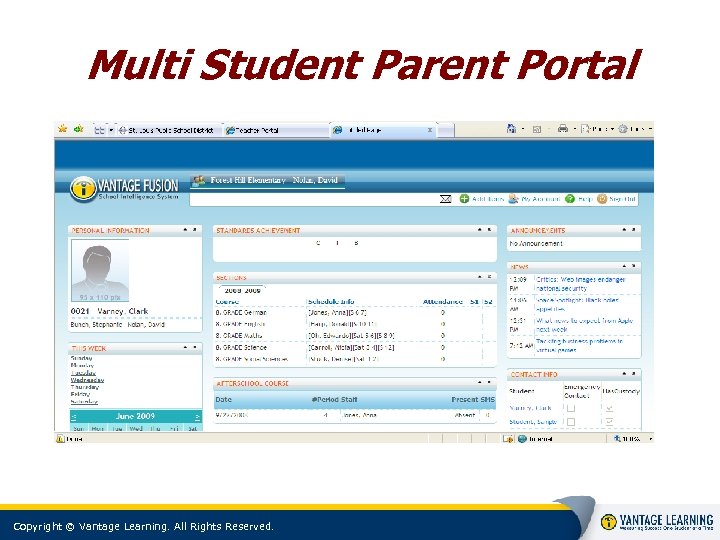Open a new blank browser tab
The width and height of the screenshot is (720, 540).
point(445,130)
